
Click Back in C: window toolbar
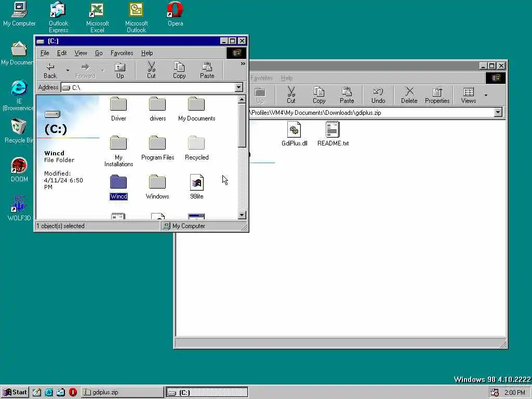click(50, 71)
